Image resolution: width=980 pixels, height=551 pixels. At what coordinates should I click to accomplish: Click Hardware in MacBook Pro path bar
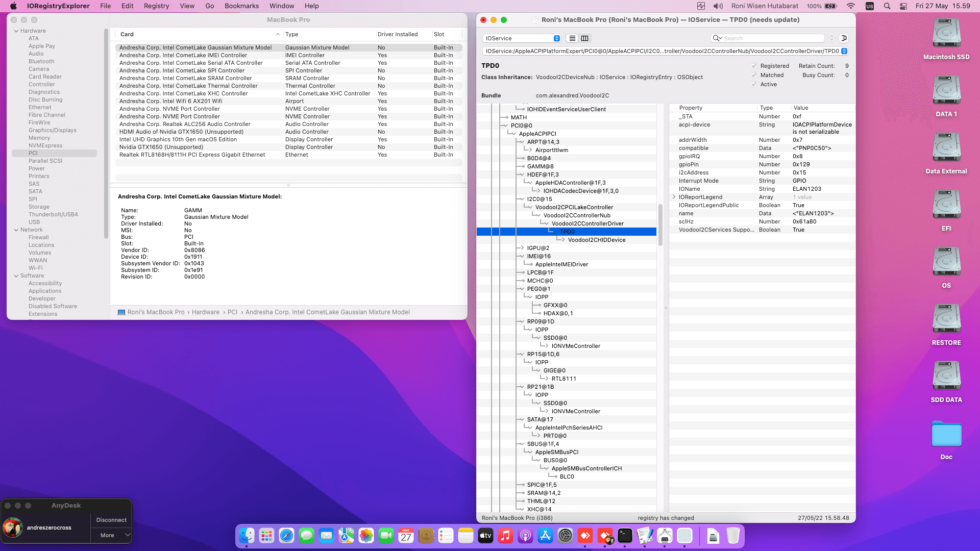206,312
